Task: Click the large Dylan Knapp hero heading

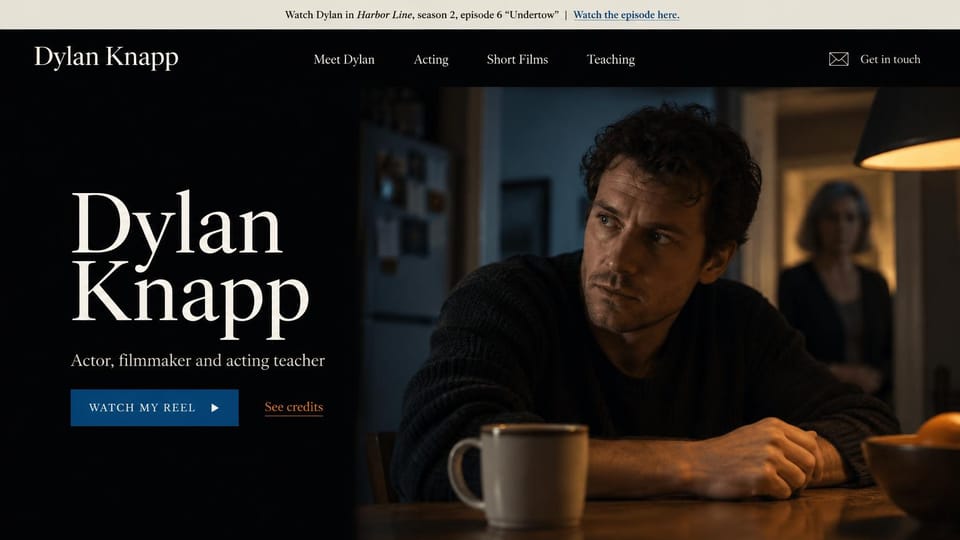Action: tap(190, 264)
